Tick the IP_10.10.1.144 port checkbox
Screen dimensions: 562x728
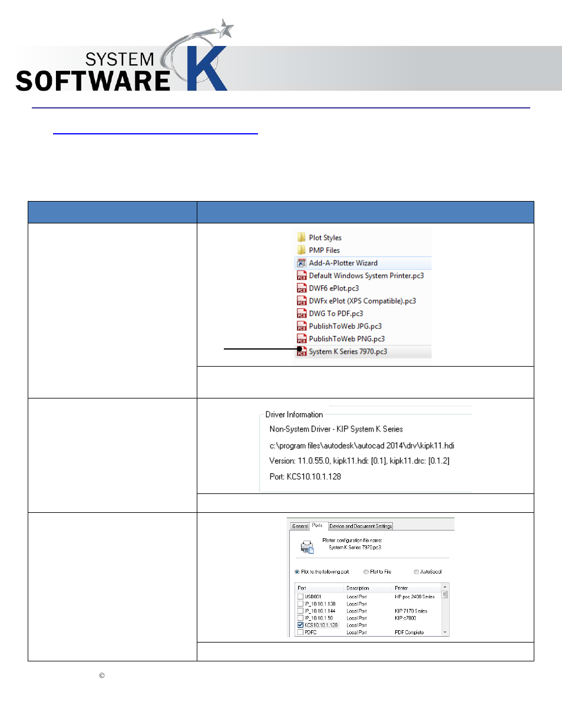pos(300,611)
